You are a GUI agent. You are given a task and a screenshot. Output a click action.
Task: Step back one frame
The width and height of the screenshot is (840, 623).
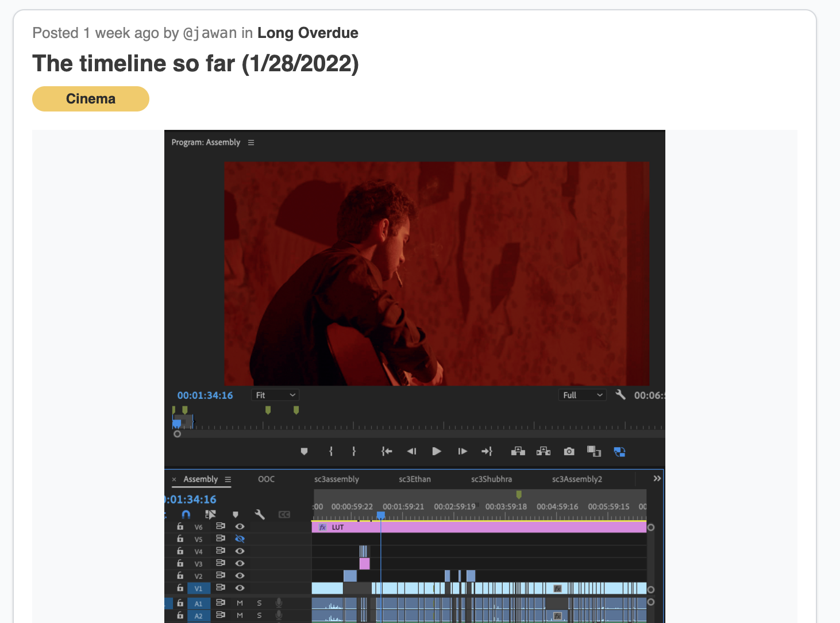click(x=411, y=452)
